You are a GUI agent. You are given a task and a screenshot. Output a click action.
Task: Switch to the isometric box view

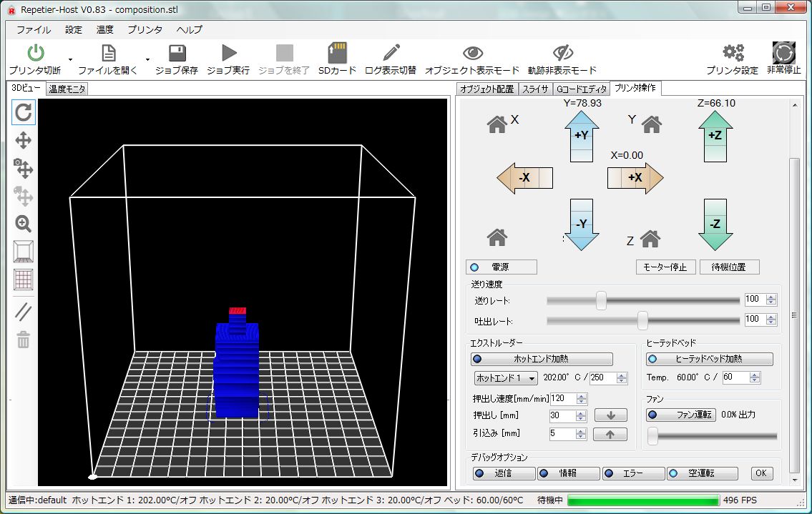click(24, 252)
